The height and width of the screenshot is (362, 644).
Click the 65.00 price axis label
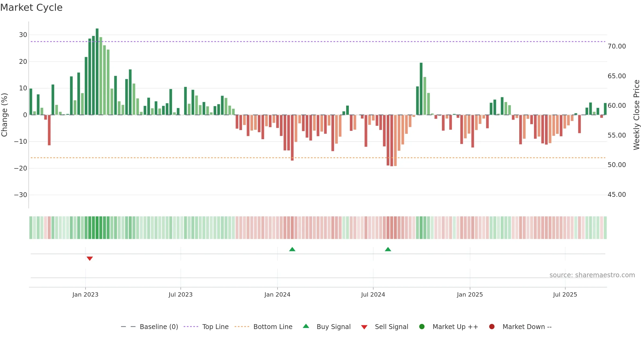(x=617, y=76)
